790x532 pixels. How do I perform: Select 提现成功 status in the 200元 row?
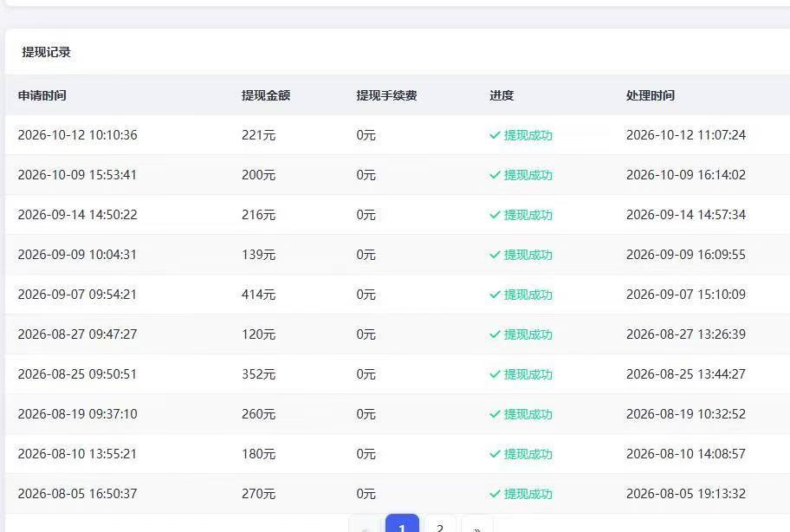(521, 175)
